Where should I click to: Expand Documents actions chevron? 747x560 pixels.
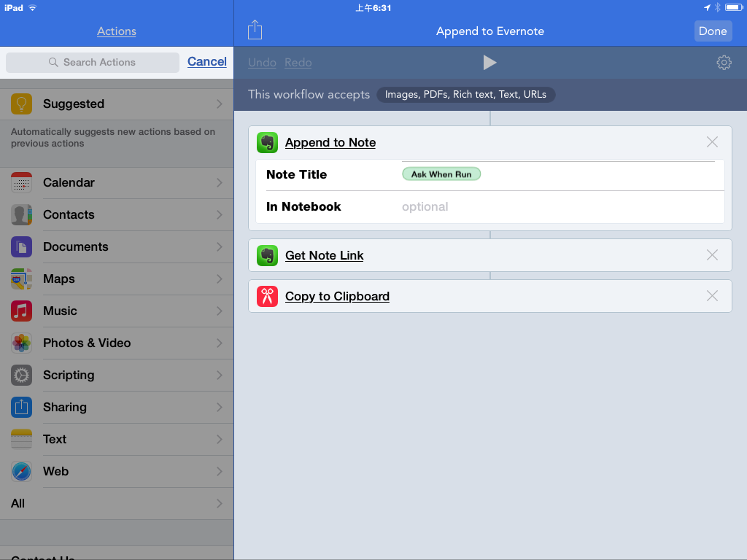click(x=220, y=246)
